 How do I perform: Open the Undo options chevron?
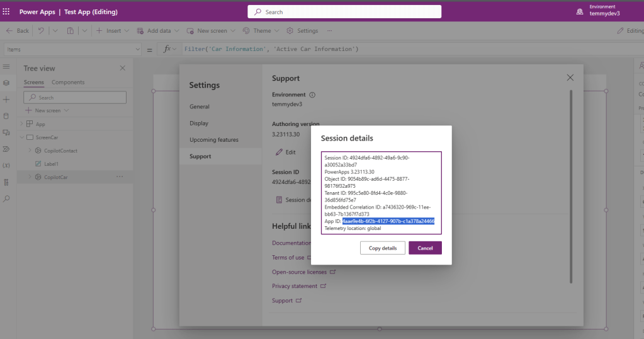55,31
